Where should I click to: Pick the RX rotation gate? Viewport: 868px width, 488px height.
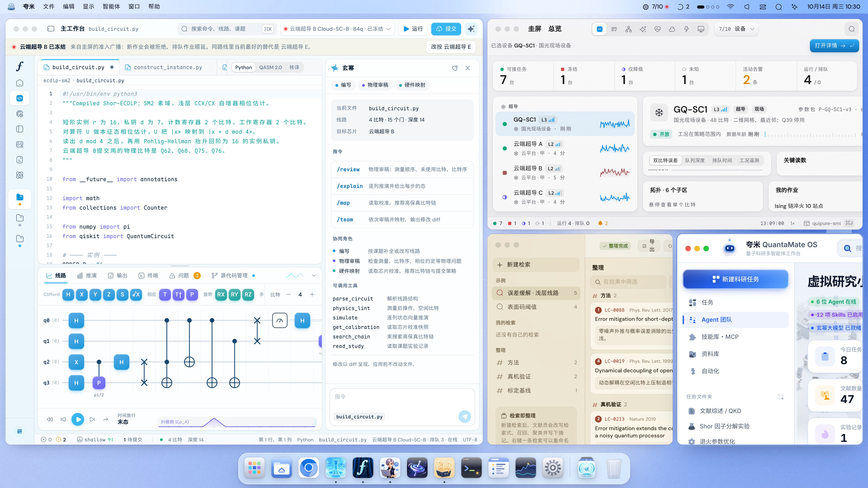(221, 294)
